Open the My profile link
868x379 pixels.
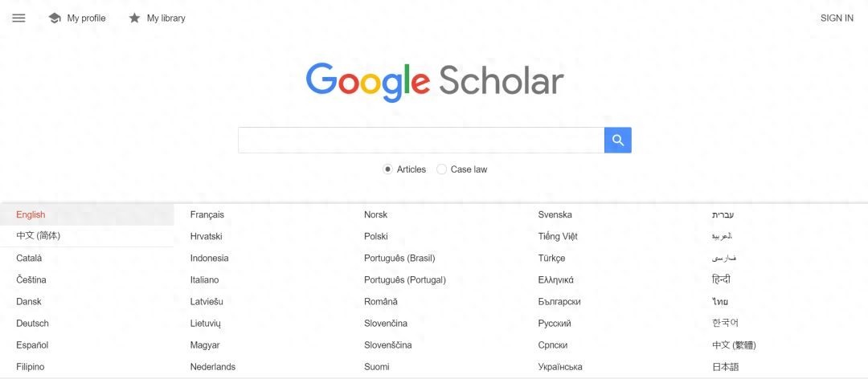pyautogui.click(x=86, y=18)
